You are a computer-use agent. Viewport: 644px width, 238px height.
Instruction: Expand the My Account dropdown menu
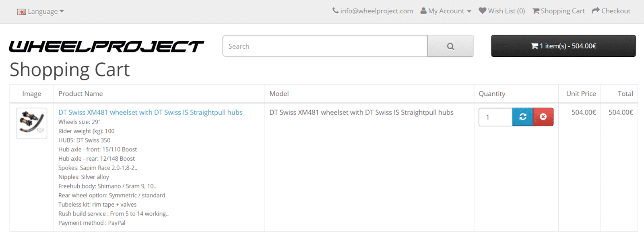point(446,11)
